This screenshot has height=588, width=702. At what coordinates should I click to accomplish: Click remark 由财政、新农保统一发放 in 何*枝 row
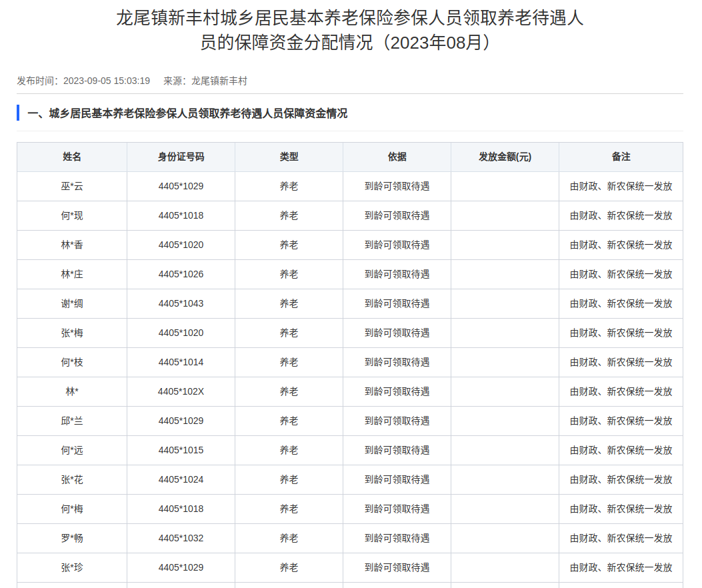[x=621, y=362]
